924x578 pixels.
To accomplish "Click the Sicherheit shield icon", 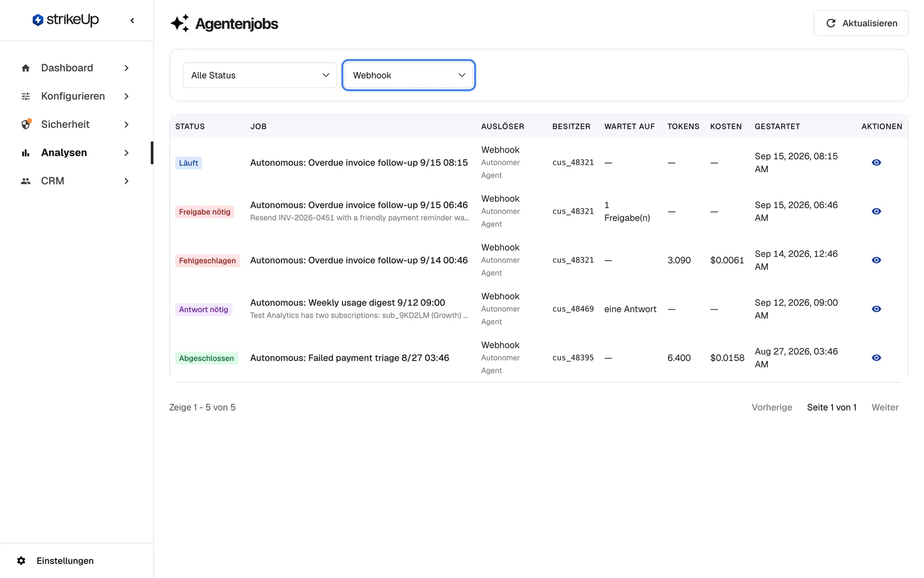I will pos(26,124).
